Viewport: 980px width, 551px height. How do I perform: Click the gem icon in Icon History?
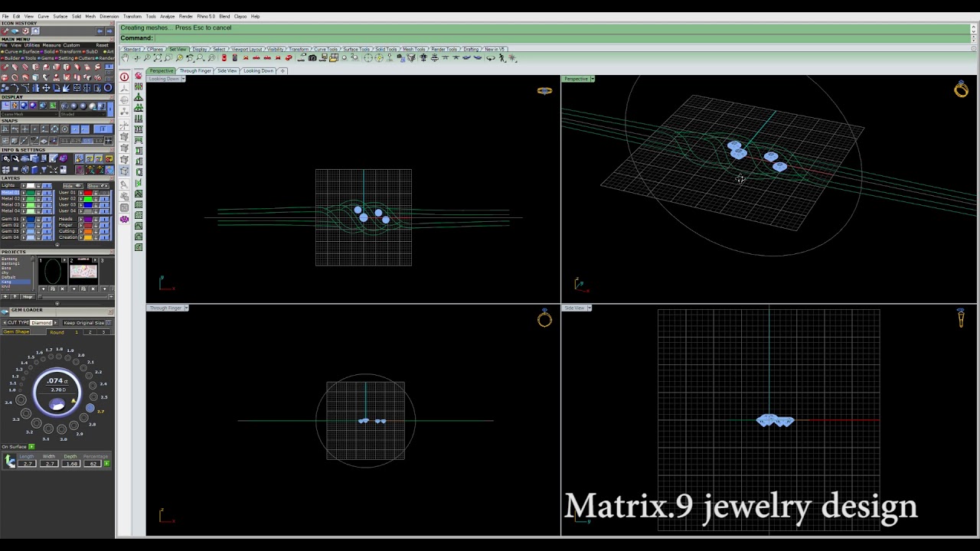(15, 31)
